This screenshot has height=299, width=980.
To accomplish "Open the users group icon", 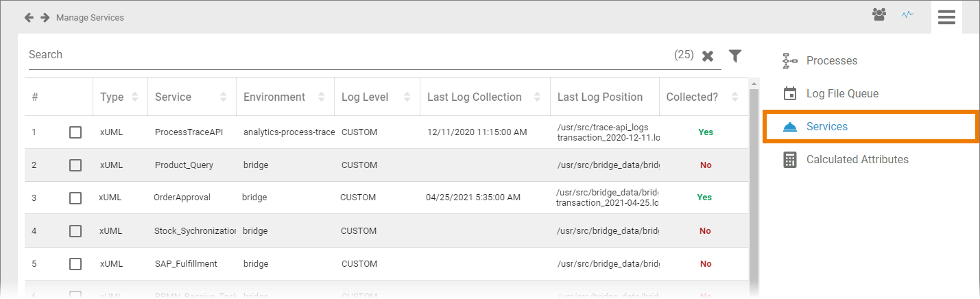I will [x=879, y=14].
